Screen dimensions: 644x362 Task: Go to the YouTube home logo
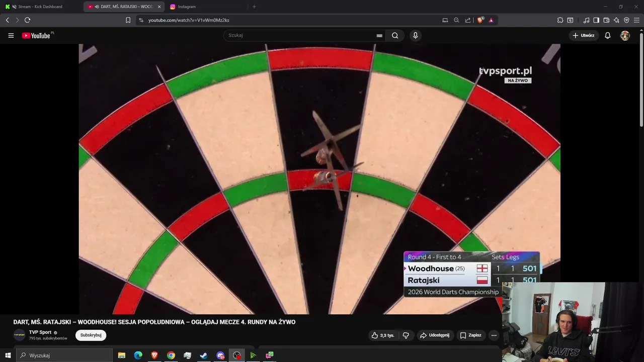37,35
